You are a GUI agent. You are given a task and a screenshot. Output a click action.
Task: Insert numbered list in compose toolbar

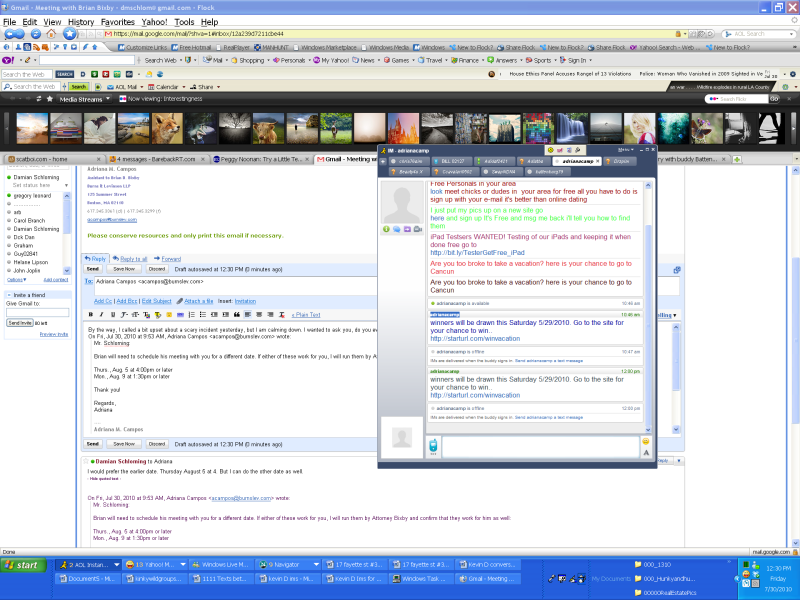192,315
